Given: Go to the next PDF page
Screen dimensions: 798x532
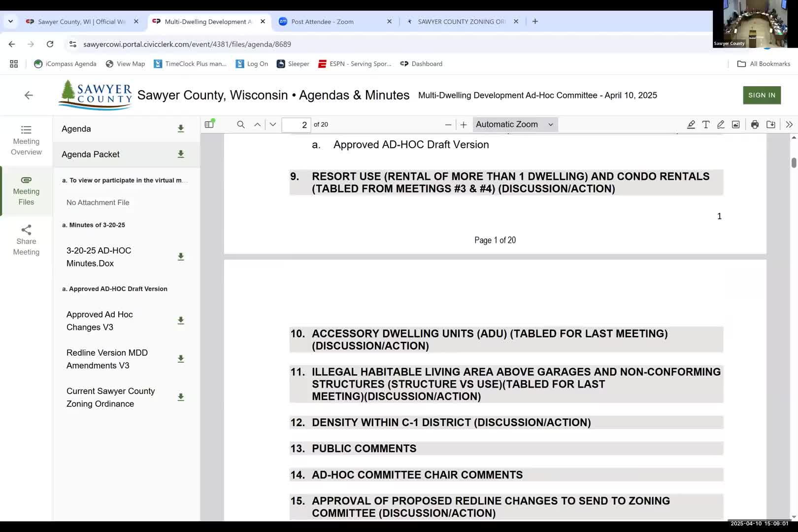Looking at the screenshot, I should 272,124.
